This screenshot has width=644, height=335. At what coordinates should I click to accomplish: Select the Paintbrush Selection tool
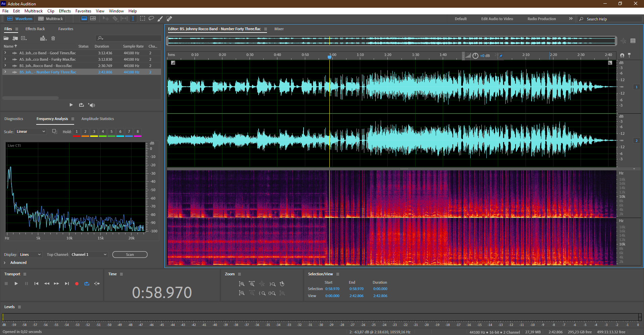[x=160, y=19]
